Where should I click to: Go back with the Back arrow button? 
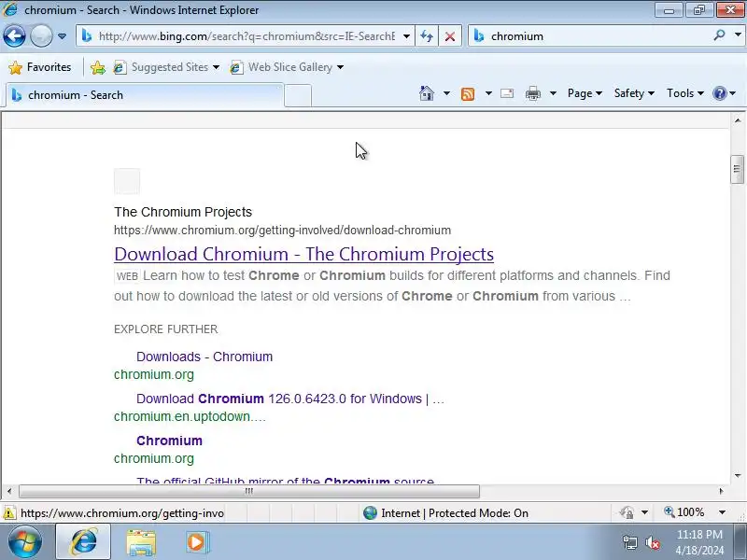coord(14,36)
